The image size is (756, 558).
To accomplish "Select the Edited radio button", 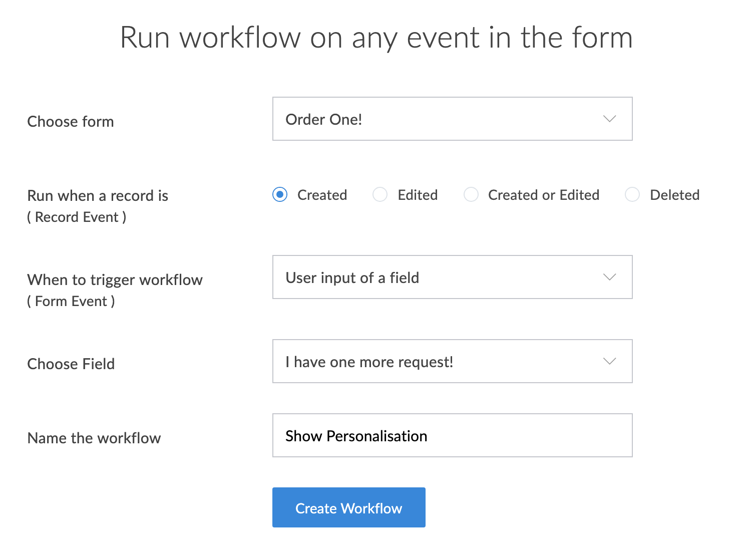I will click(380, 195).
